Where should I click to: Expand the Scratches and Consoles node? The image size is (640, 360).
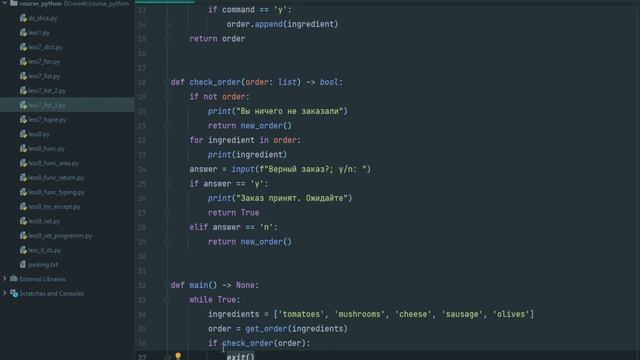coord(4,293)
